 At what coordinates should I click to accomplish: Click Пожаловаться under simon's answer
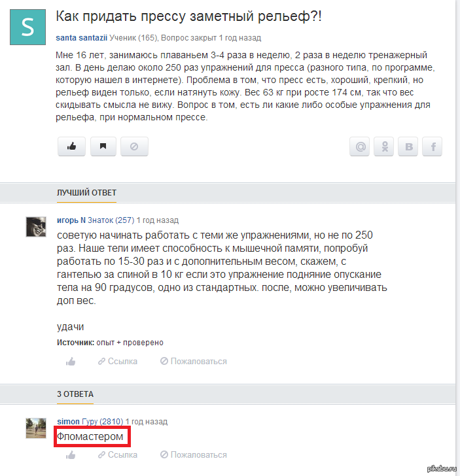point(194,455)
